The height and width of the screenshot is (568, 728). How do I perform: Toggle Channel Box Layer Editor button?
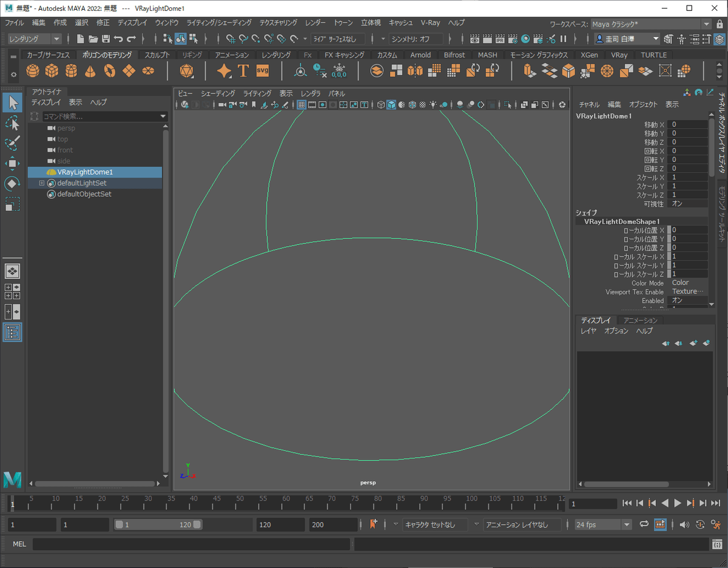tap(719, 39)
